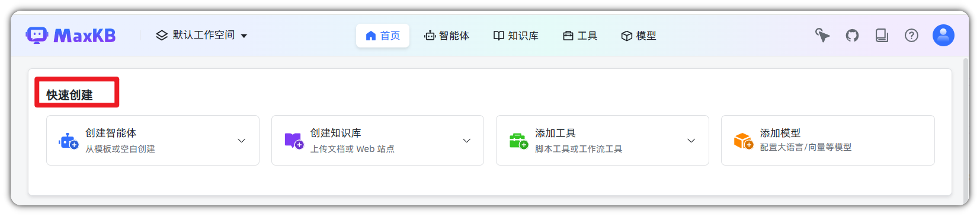Switch to the 知识库 tab

coord(515,36)
